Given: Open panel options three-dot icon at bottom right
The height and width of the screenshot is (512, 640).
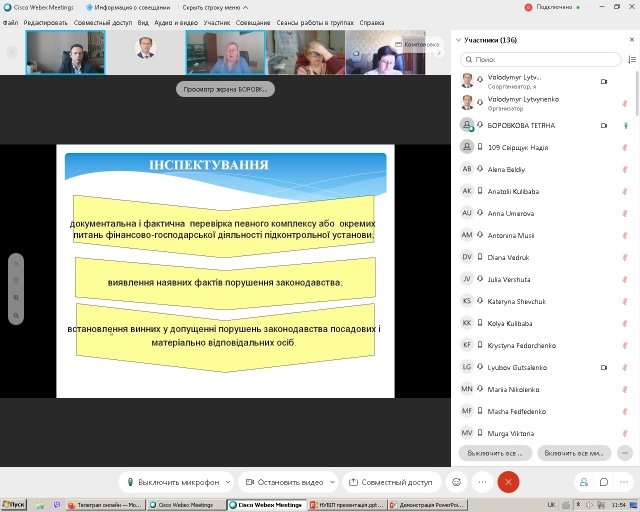Looking at the screenshot, I should coord(624,482).
